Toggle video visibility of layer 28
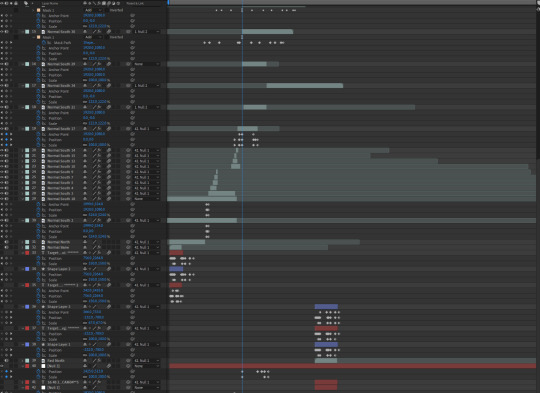The height and width of the screenshot is (393, 540). (2, 193)
